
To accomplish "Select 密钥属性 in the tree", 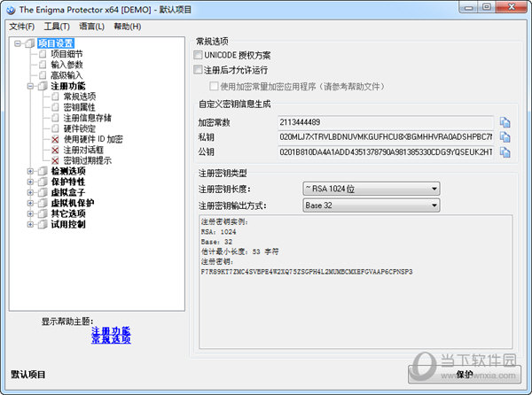I will (80, 107).
